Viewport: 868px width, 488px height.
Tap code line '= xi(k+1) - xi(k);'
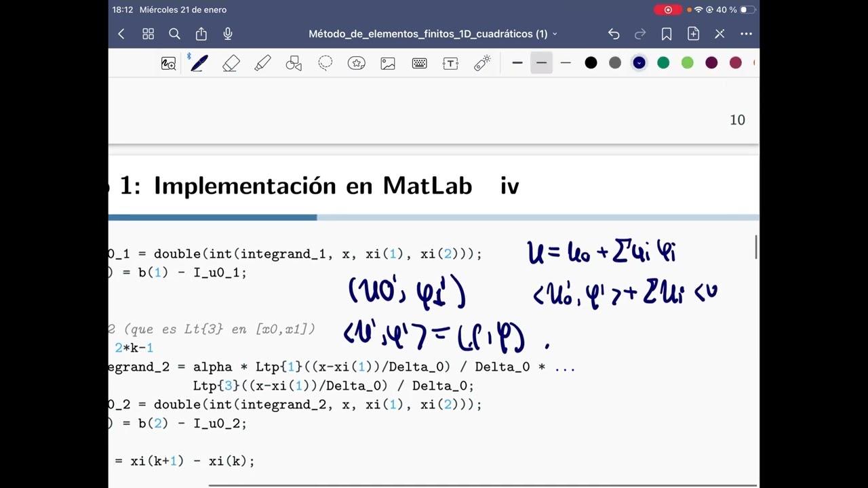(184, 461)
